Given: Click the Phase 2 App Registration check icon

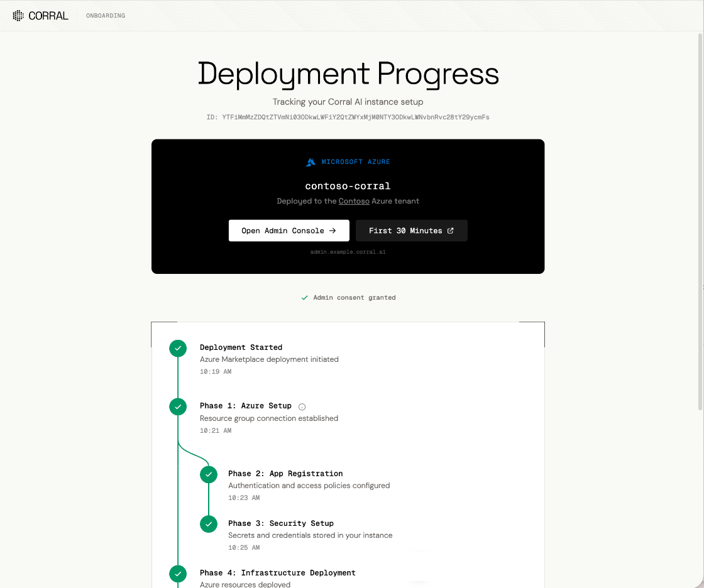Looking at the screenshot, I should click(208, 474).
